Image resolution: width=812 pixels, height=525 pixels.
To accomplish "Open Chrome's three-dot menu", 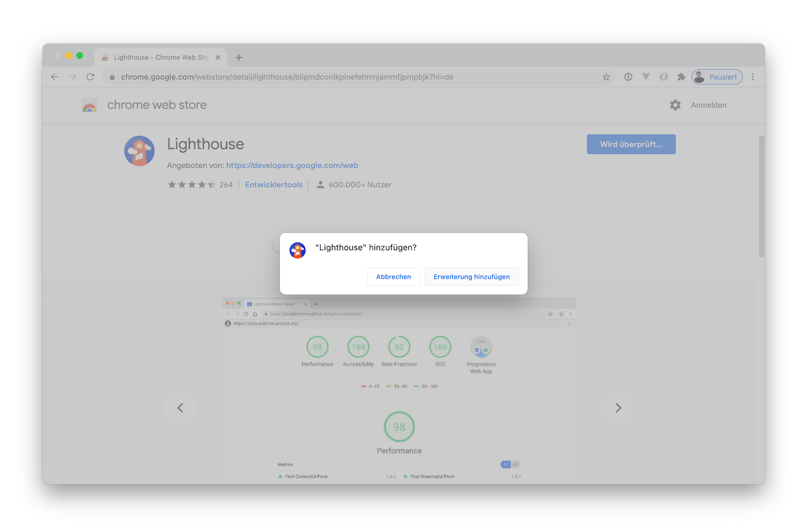I will [753, 77].
